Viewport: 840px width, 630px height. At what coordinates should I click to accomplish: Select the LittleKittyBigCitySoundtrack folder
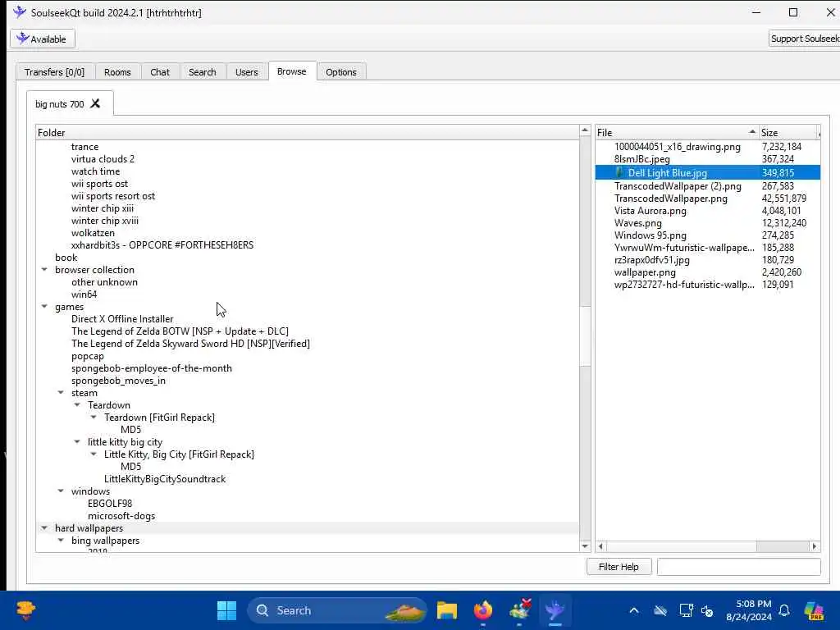pos(164,479)
